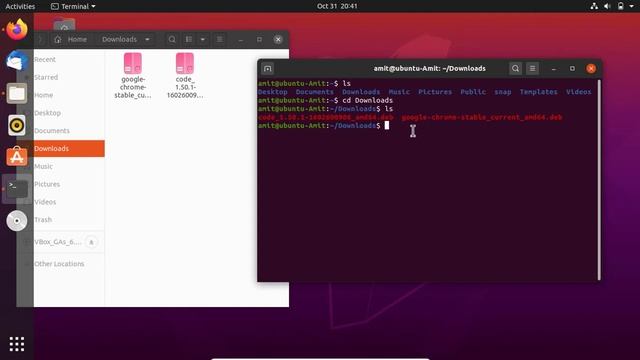Click the search icon in Files window
Viewport: 640px width, 360px height.
(x=172, y=40)
